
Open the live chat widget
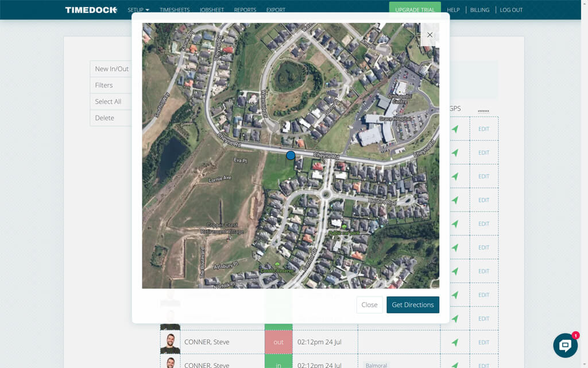coord(565,345)
